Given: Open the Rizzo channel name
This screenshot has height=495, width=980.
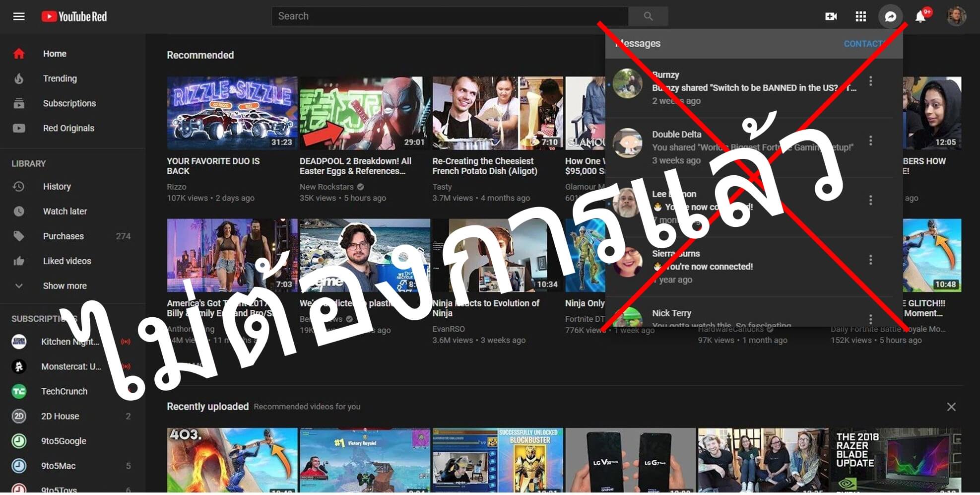Looking at the screenshot, I should tap(177, 187).
